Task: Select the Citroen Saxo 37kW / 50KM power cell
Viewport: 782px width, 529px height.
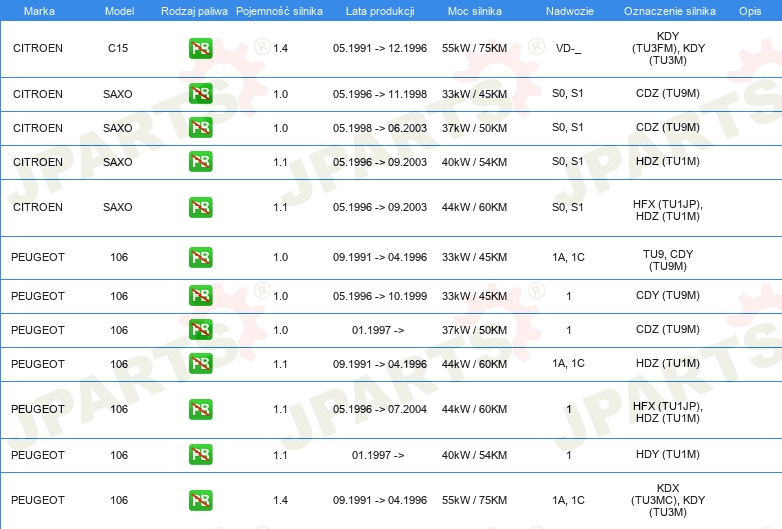Action: (474, 128)
